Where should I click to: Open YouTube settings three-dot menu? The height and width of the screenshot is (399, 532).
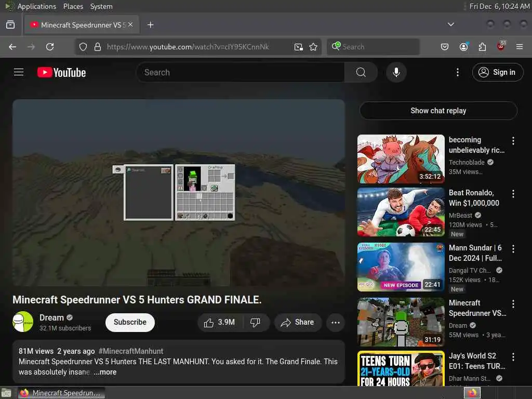coord(457,72)
